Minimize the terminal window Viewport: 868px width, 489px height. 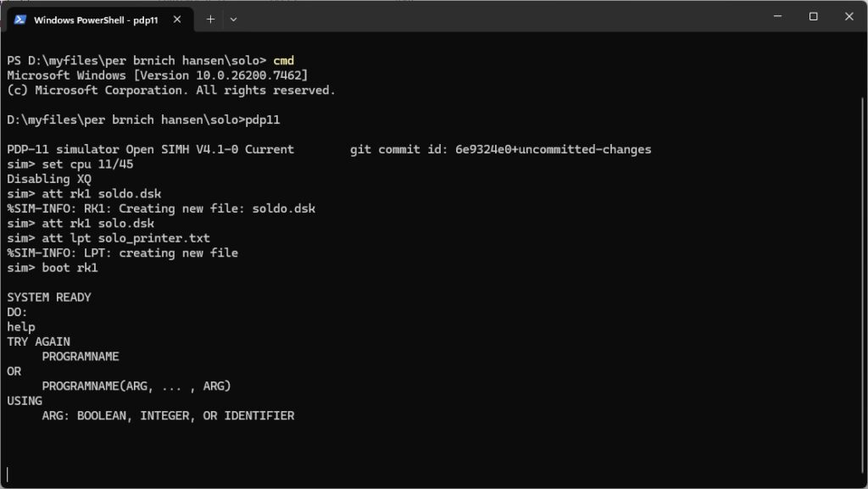[774, 17]
